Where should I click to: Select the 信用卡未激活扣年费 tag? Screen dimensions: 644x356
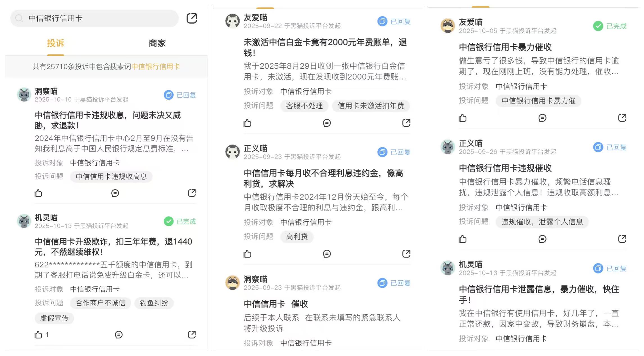click(x=371, y=106)
